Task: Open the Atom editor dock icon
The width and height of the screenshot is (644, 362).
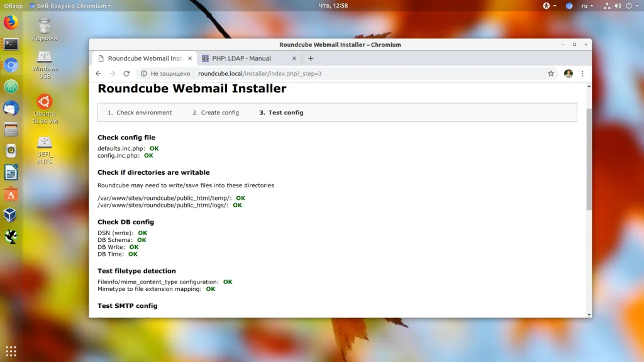Action: (11, 87)
